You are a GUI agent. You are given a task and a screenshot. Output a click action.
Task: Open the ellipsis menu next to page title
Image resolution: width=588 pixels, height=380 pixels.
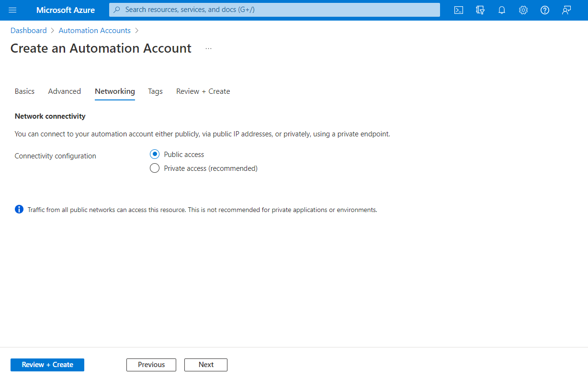208,48
